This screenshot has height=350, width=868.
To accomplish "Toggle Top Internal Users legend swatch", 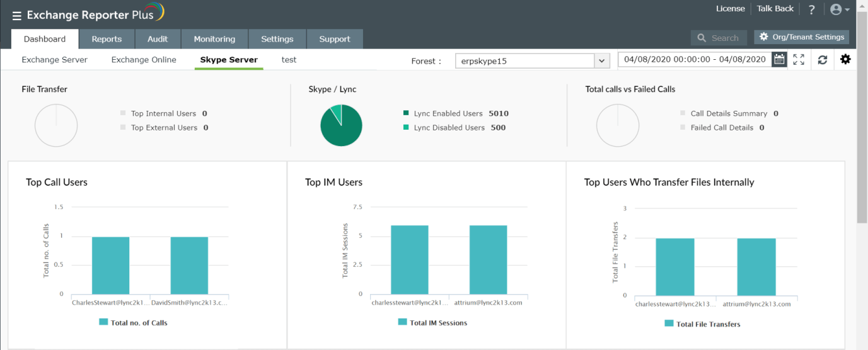I will (123, 114).
